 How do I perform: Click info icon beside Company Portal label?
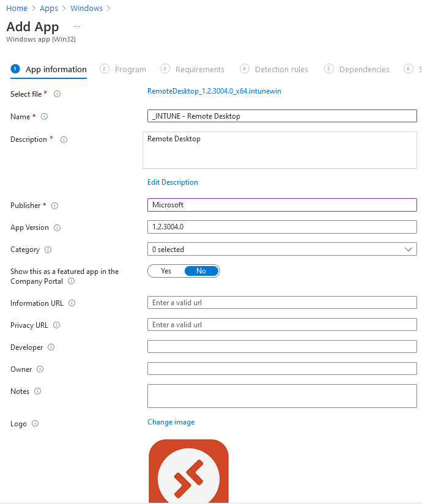(x=72, y=281)
